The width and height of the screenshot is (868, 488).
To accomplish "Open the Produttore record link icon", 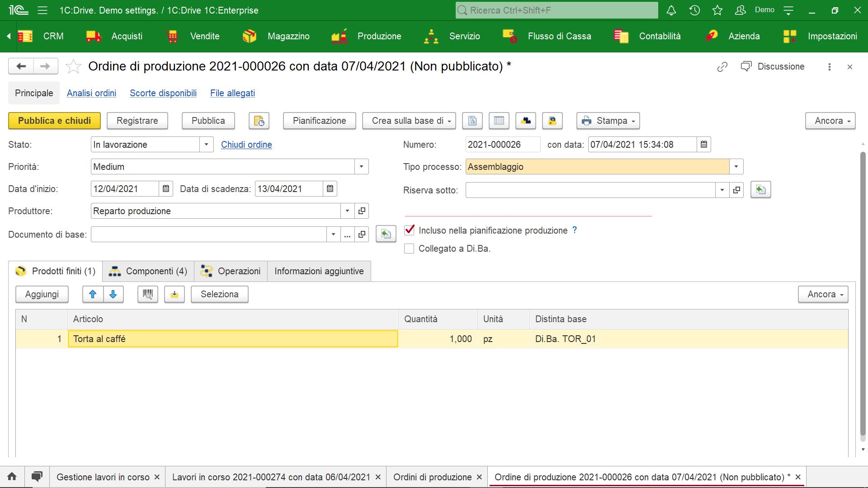I will point(362,211).
